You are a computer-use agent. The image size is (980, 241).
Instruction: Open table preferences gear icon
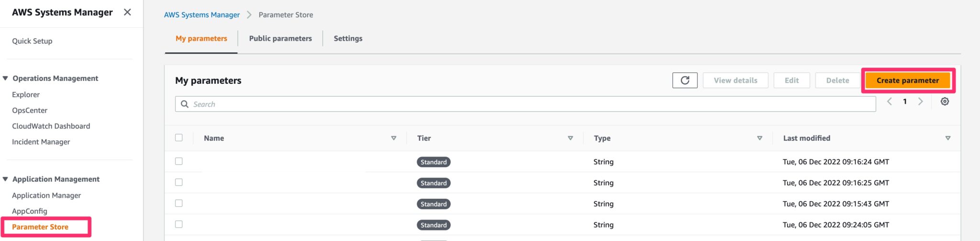pyautogui.click(x=945, y=102)
